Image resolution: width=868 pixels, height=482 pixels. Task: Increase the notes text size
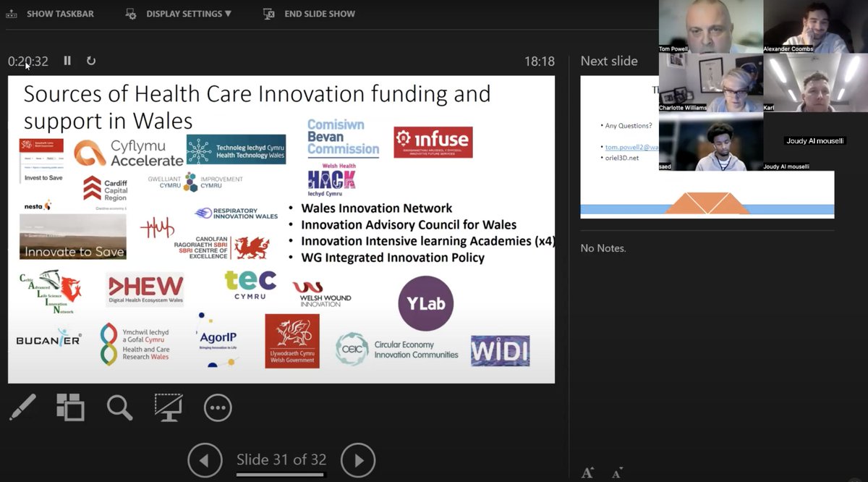click(587, 473)
